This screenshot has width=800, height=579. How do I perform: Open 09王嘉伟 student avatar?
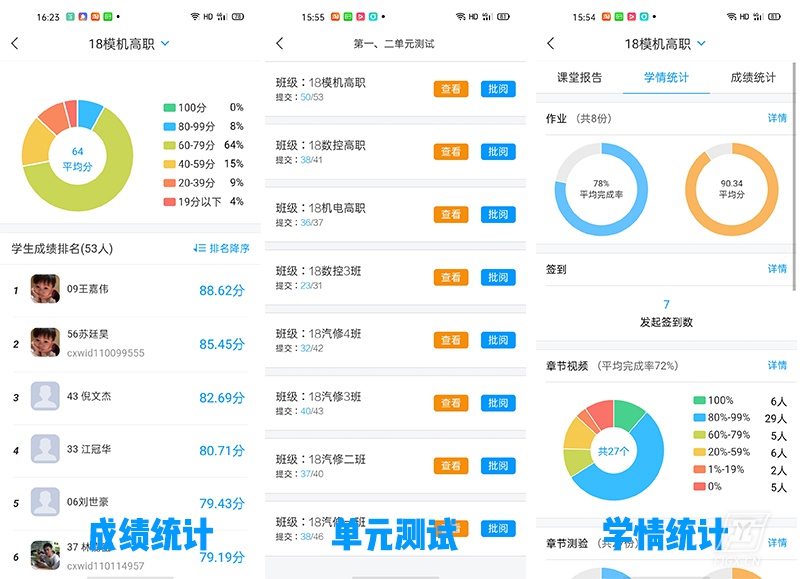pos(45,290)
